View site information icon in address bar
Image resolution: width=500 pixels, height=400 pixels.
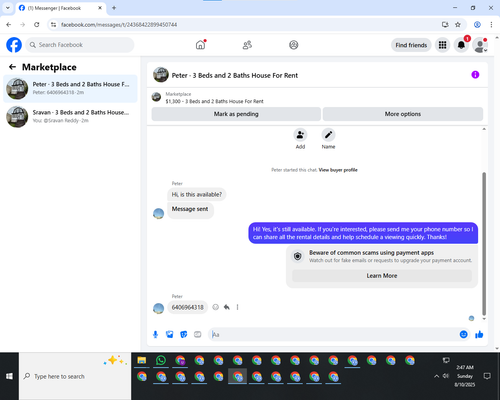click(53, 25)
